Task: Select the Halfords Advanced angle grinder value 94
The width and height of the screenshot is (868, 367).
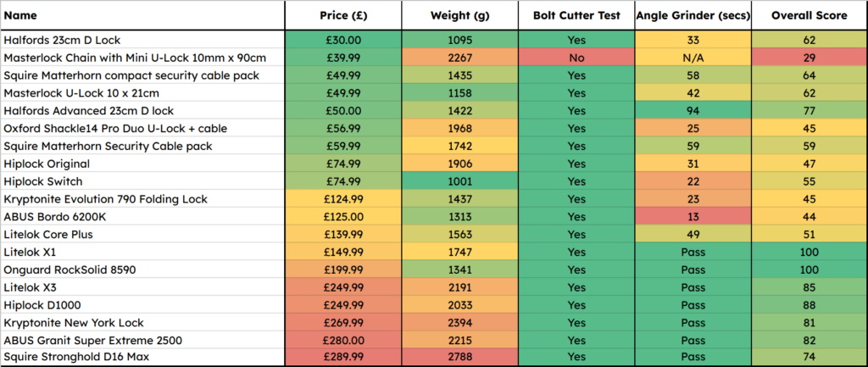Action: [693, 111]
